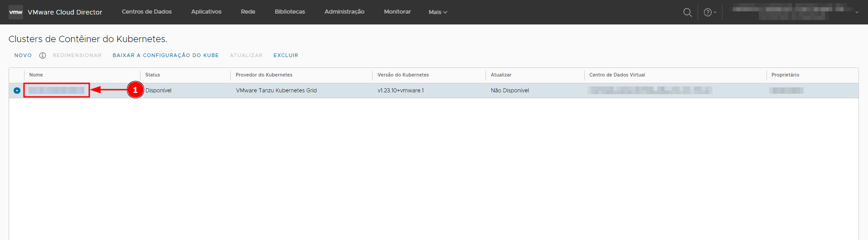
Task: Click the blurred owner cell
Action: pos(786,91)
